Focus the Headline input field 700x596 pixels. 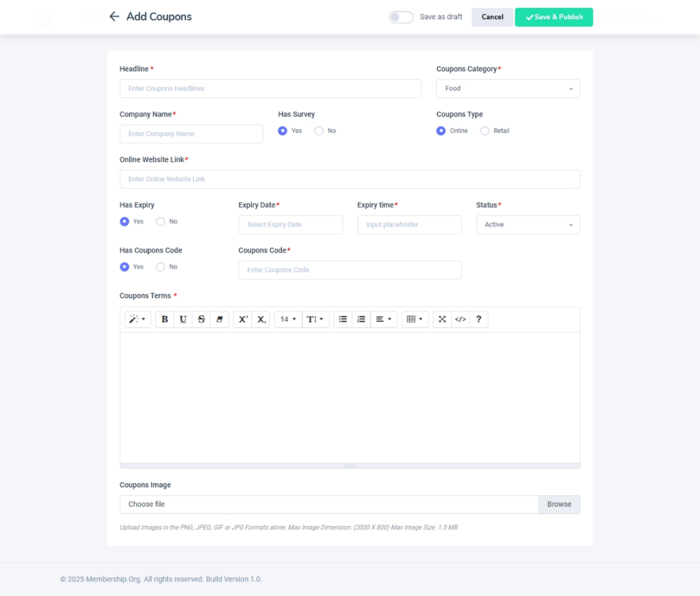[270, 89]
